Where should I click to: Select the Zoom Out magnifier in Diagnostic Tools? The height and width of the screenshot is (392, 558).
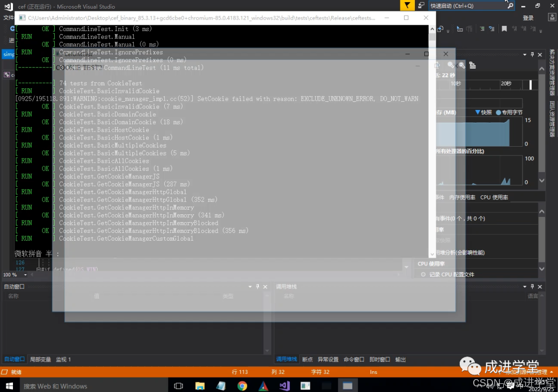[x=461, y=66]
